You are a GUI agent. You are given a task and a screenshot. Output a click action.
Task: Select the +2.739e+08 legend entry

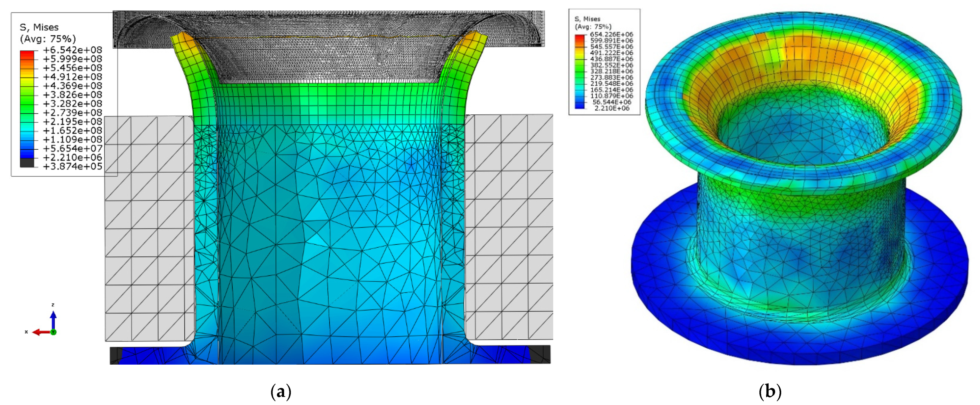[x=72, y=112]
